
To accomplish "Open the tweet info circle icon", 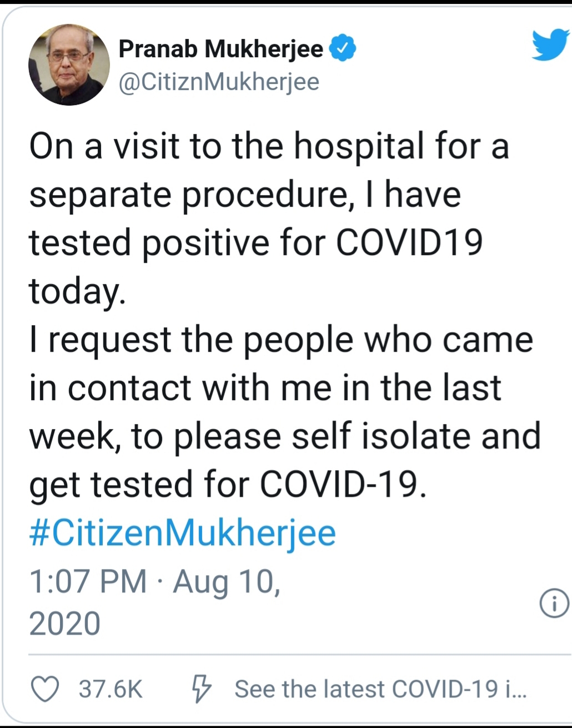I will 554,604.
